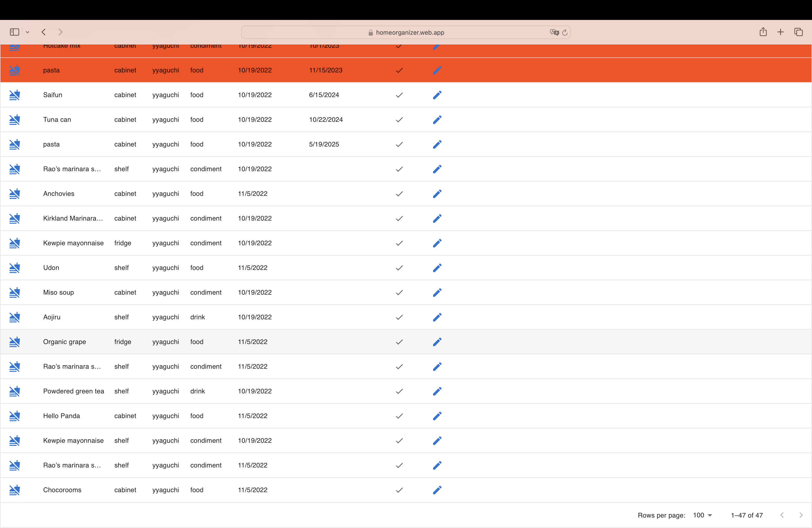Click the checkmark in Hello Panda row
Screen dimensions: 812x528
point(399,416)
